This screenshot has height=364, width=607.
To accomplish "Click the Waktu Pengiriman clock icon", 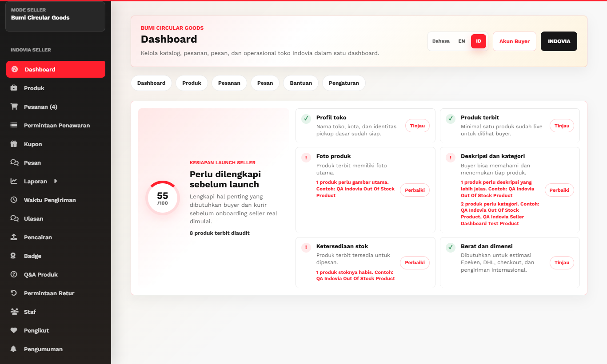I will [x=14, y=200].
